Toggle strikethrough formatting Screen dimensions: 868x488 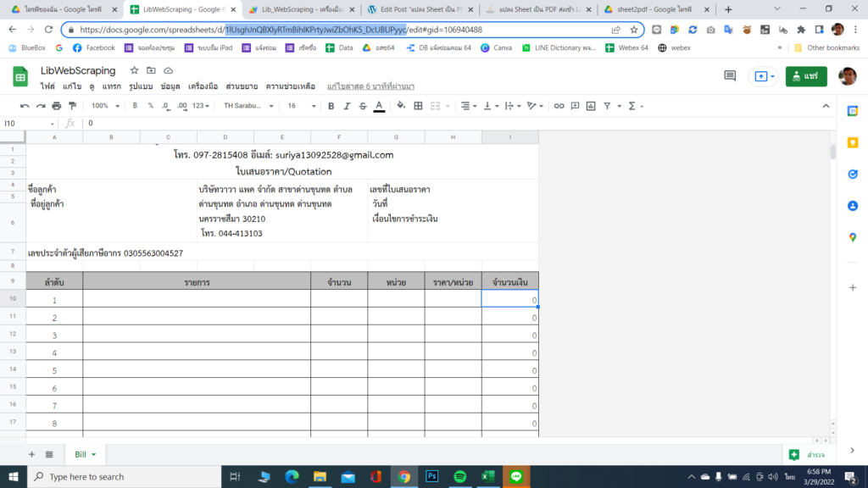point(363,106)
